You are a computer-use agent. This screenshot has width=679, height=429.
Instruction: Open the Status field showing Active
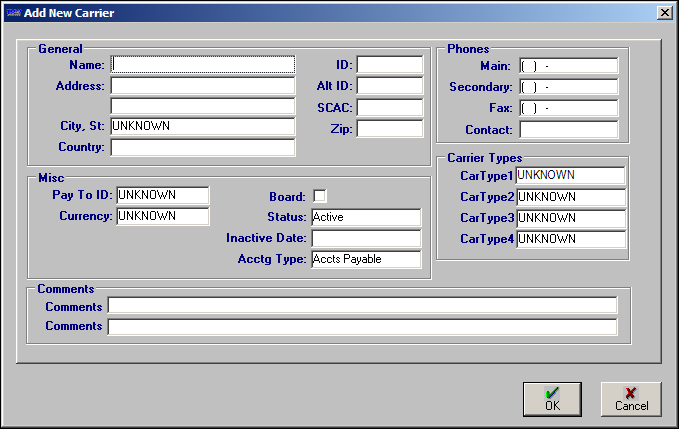365,217
